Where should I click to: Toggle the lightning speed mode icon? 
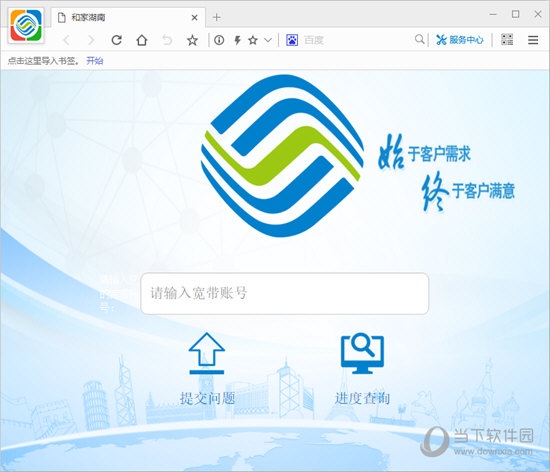pyautogui.click(x=237, y=40)
